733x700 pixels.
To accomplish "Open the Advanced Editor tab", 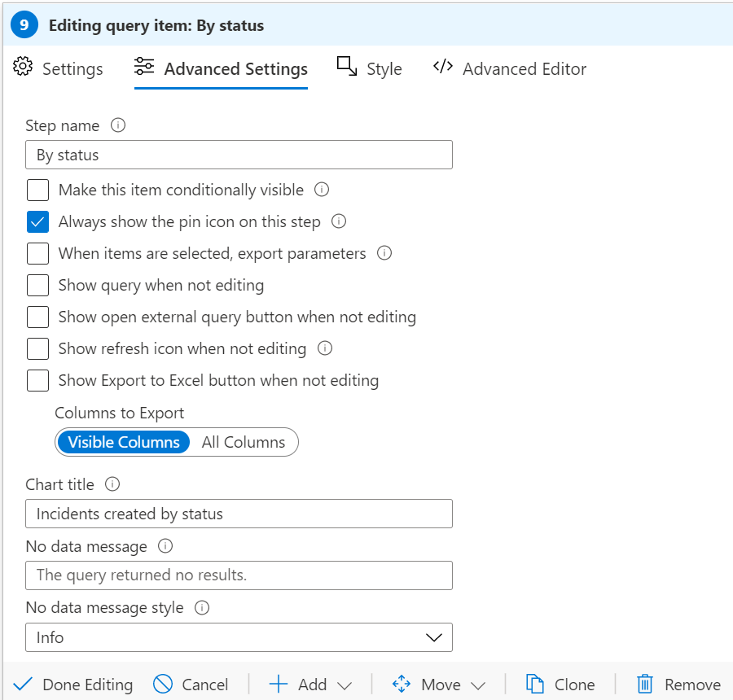I will click(x=510, y=68).
